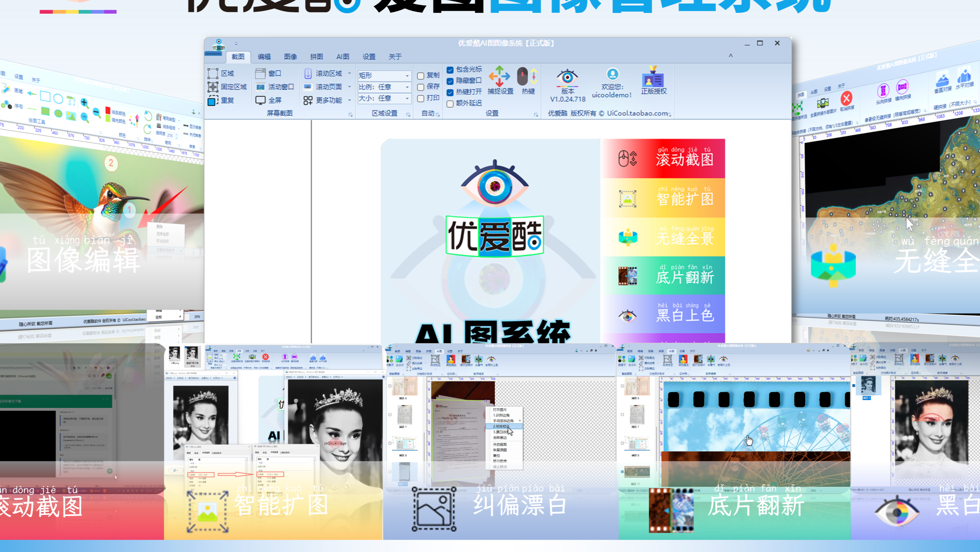The image size is (980, 552).
Task: Click the 底片翻新 green feature banner
Action: coord(663,276)
